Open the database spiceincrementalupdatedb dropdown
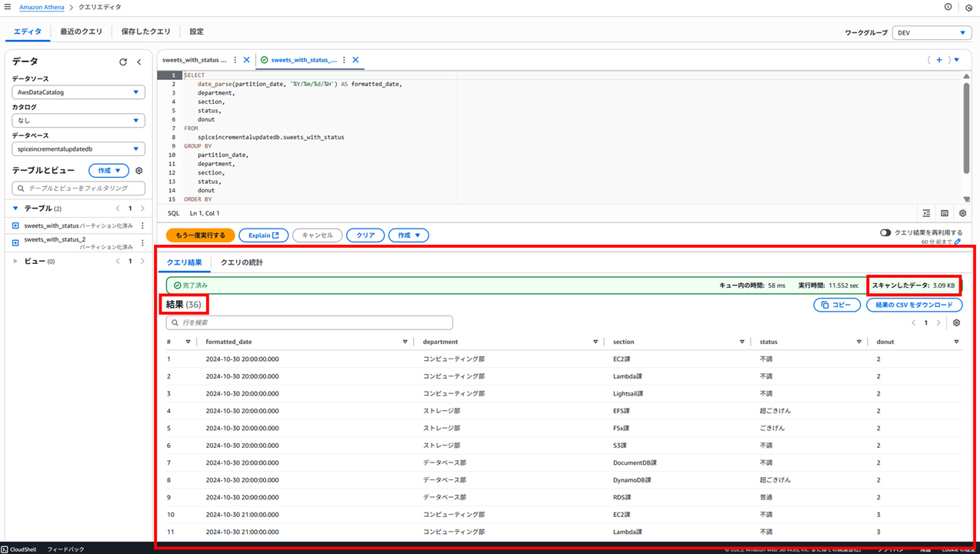This screenshot has width=980, height=554. [x=78, y=149]
